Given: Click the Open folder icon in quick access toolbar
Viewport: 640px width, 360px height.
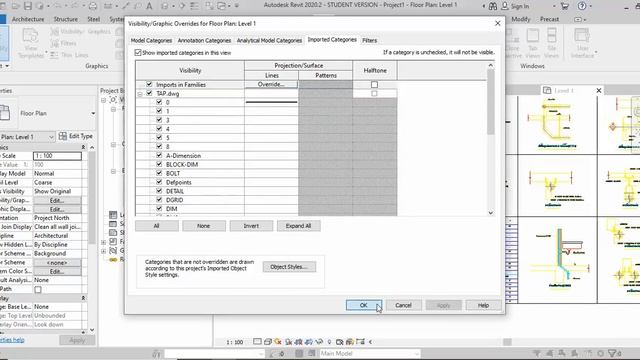Looking at the screenshot, I should (x=16, y=6).
